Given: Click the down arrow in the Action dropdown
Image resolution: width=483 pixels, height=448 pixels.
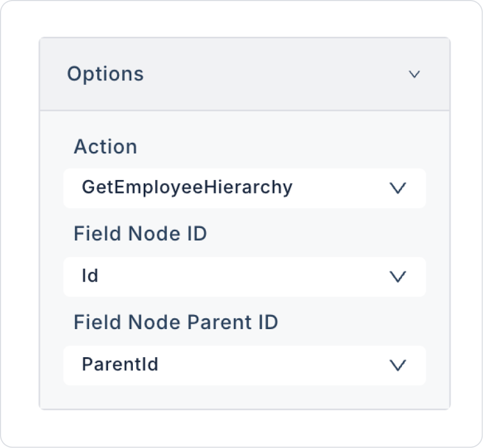Looking at the screenshot, I should pyautogui.click(x=398, y=188).
